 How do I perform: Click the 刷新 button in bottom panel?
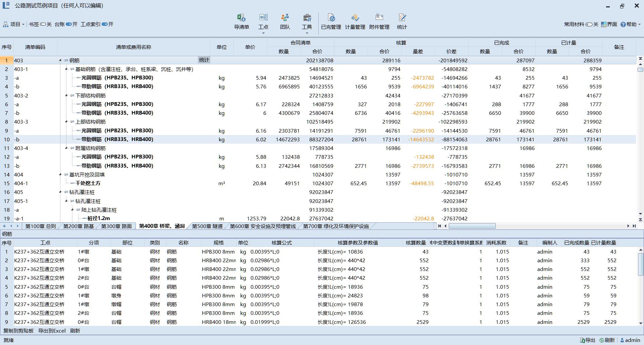click(75, 331)
